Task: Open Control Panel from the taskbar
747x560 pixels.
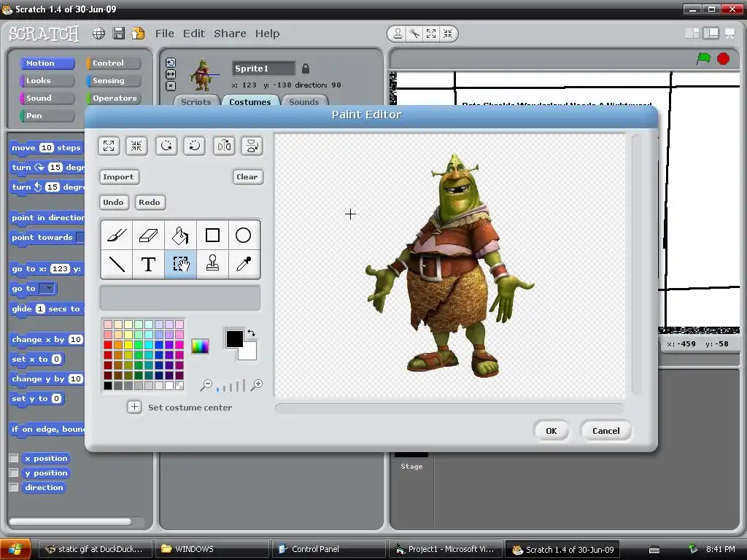Action: click(328, 549)
